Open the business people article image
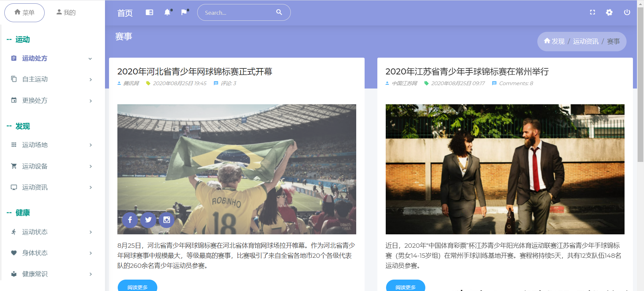Viewport: 644px width, 291px height. (x=505, y=169)
